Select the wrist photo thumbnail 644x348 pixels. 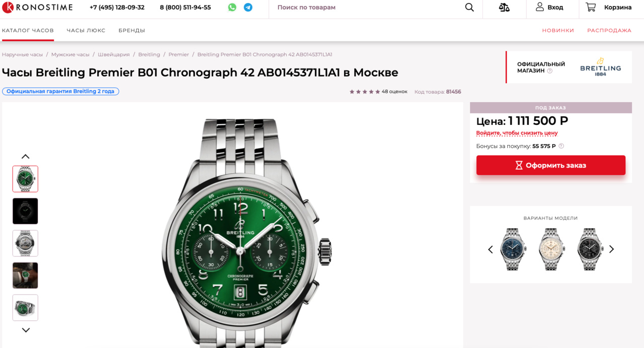(25, 275)
